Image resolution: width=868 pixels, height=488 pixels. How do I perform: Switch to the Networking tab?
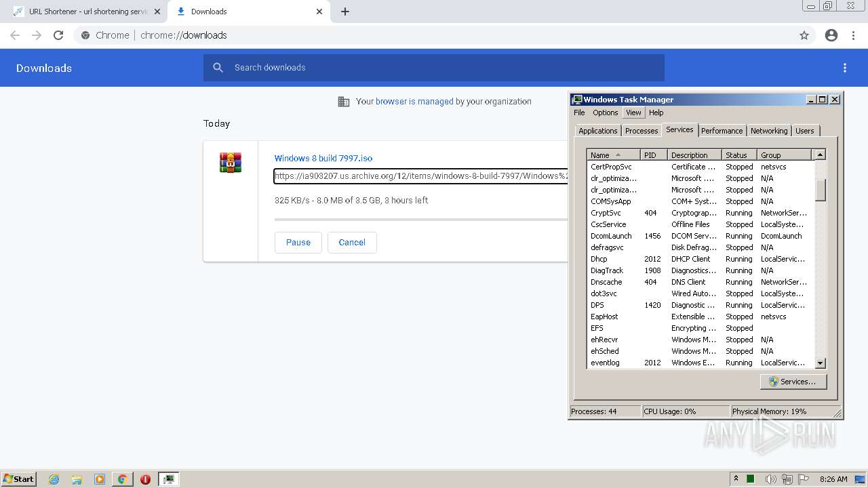[x=769, y=131]
